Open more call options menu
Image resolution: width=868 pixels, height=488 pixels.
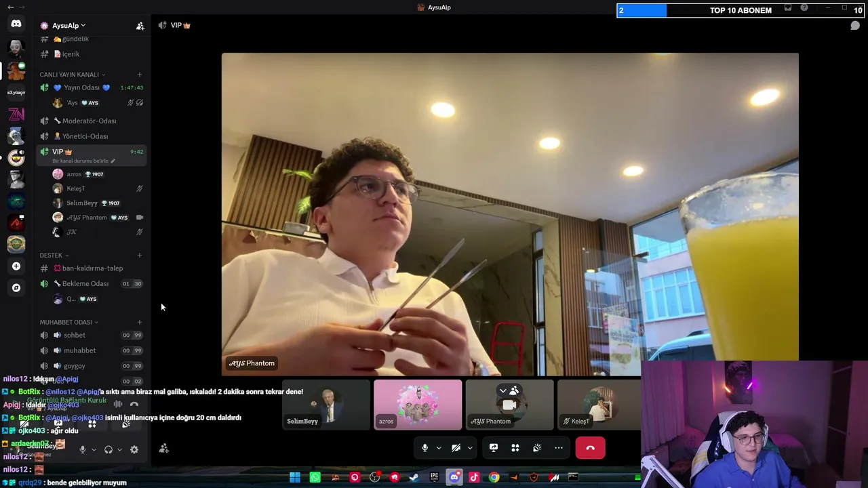[x=559, y=448]
